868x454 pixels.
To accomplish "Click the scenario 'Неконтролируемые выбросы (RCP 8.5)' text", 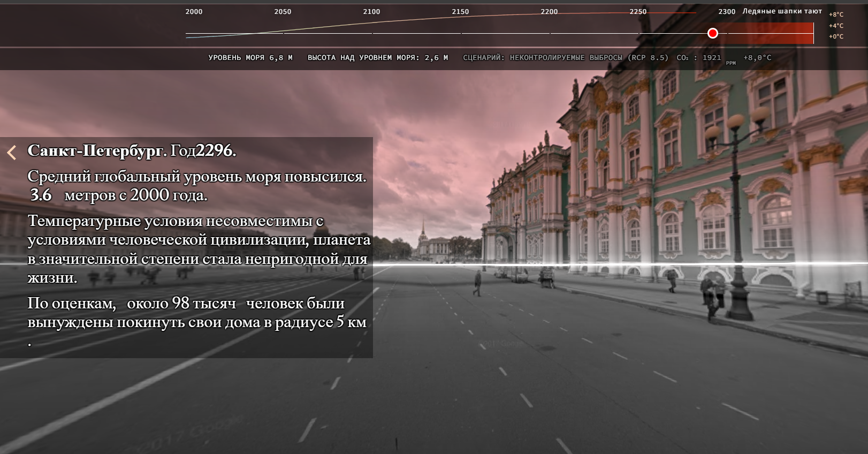I will pyautogui.click(x=565, y=58).
